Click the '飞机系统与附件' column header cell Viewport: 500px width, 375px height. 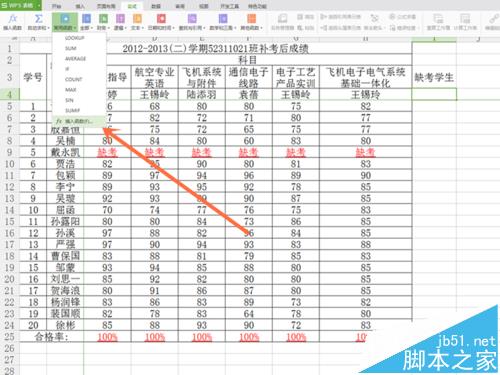202,77
